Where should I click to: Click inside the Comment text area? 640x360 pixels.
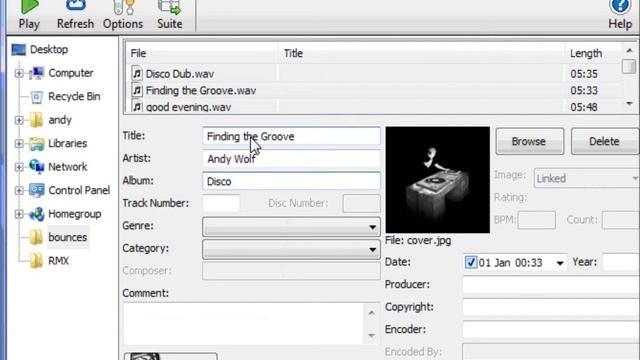243,324
